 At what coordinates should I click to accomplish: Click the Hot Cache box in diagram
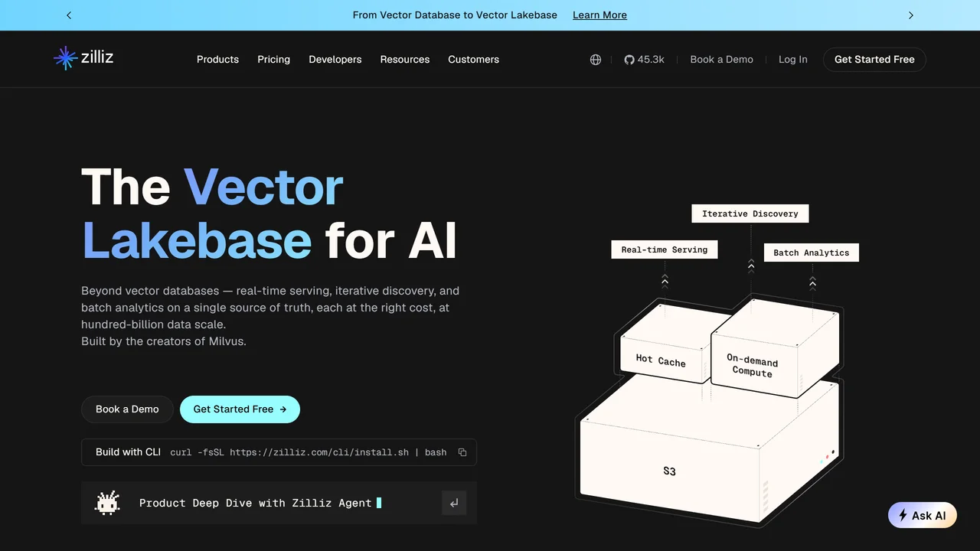pyautogui.click(x=665, y=344)
